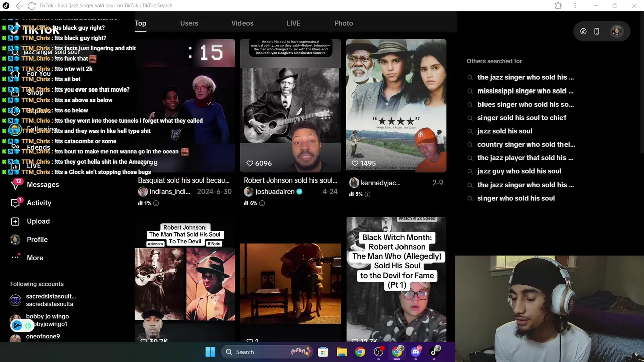Screen dimensions: 644x362
Task: Search suggestion 'jazz sold his soul'
Action: click(x=505, y=131)
